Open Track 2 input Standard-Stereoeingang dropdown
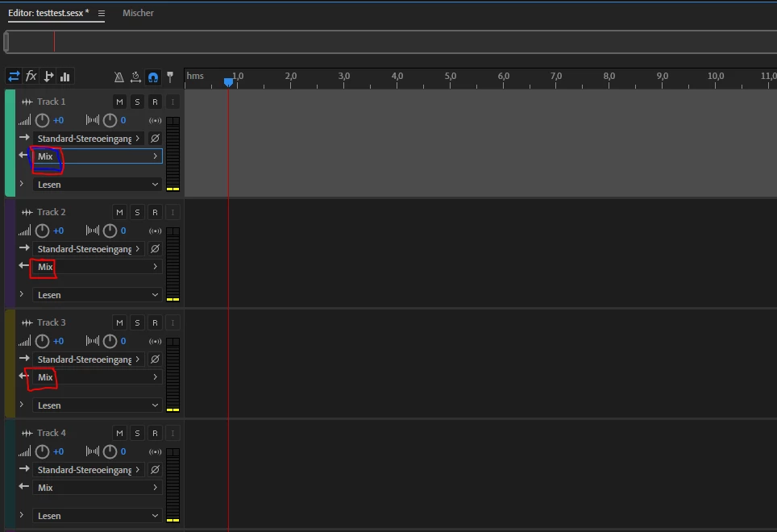The width and height of the screenshot is (777, 532). pos(89,249)
